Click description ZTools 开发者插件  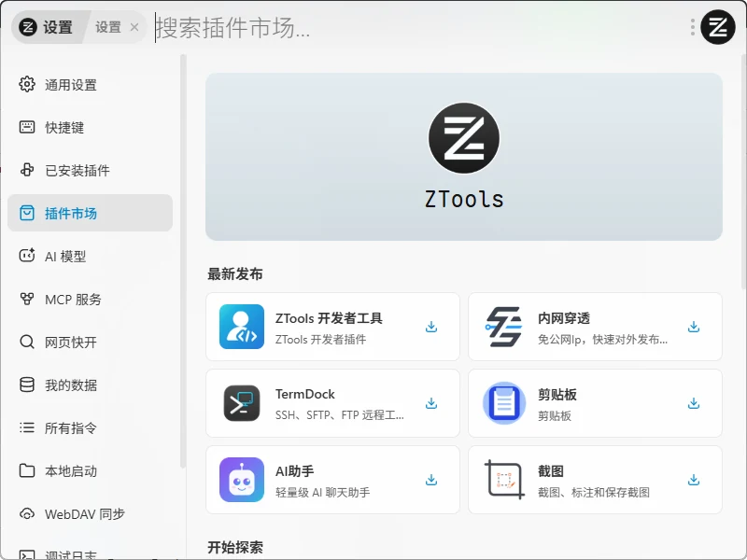[320, 340]
